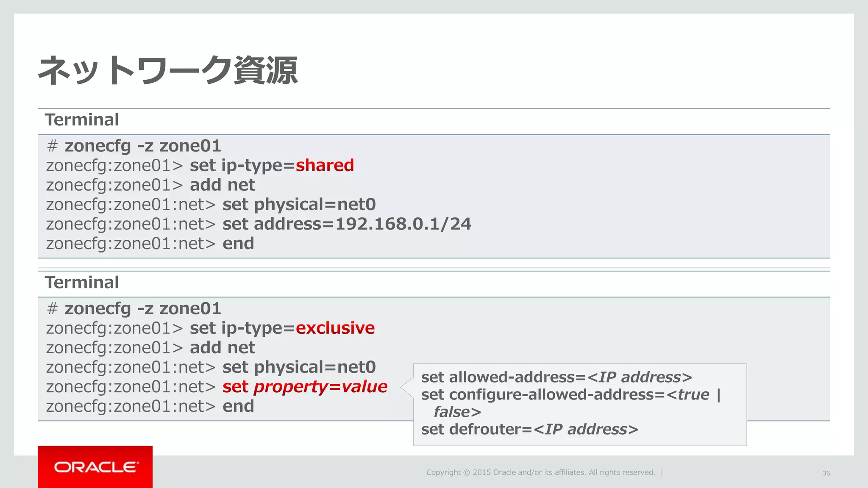The height and width of the screenshot is (488, 868).
Task: Click the second Terminal heading
Action: click(x=82, y=283)
